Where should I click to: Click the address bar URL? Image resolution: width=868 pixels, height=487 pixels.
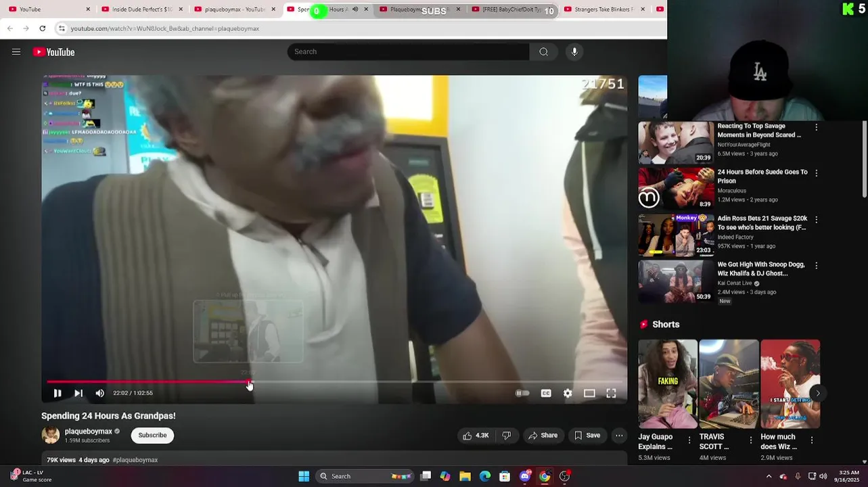coord(165,28)
